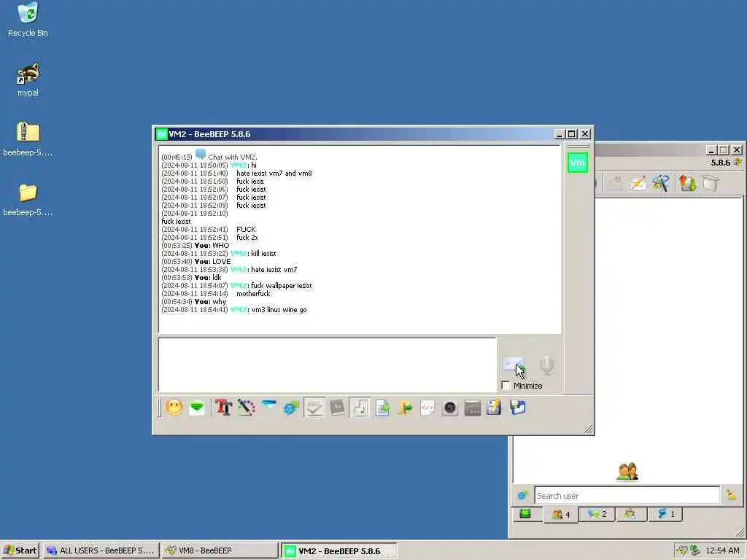
Task: Select the beebeep folder desktop icon
Action: [x=28, y=200]
